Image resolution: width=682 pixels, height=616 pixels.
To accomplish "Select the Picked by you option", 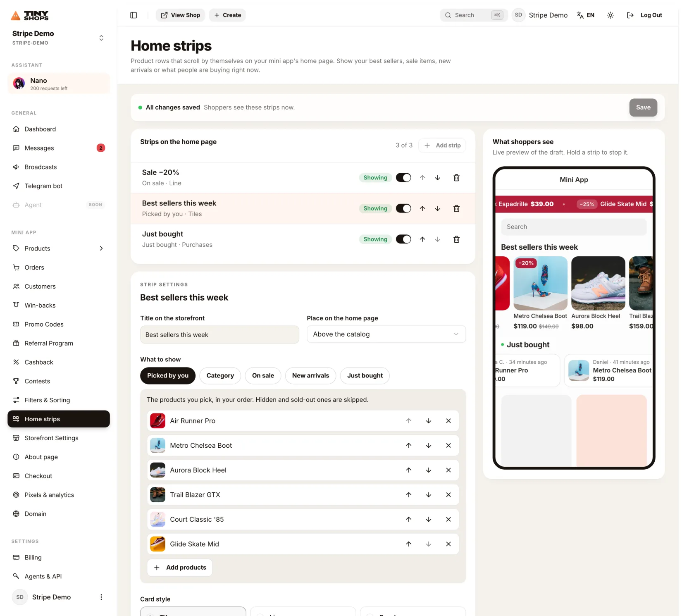I will tap(168, 376).
